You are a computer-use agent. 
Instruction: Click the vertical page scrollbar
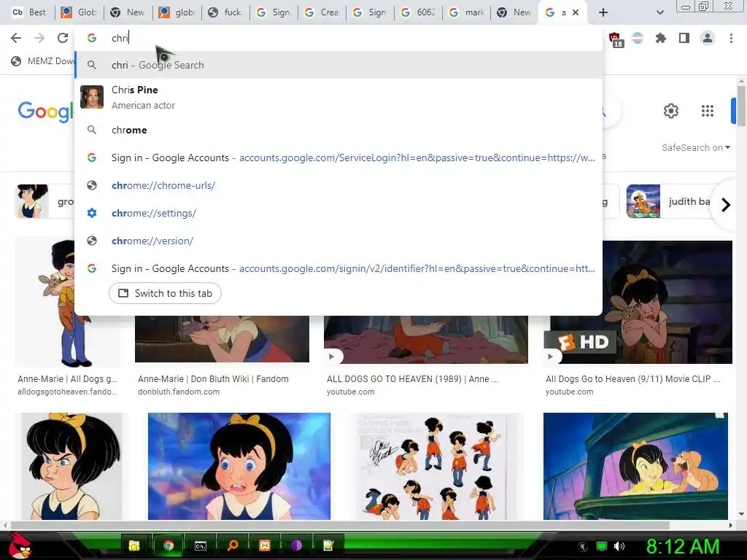(x=741, y=106)
